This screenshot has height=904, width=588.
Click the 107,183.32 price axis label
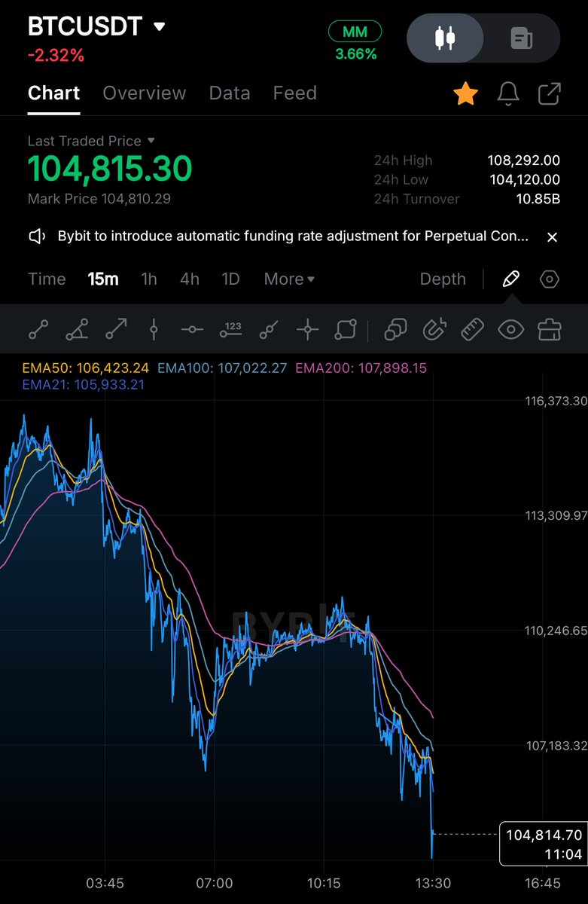(556, 746)
